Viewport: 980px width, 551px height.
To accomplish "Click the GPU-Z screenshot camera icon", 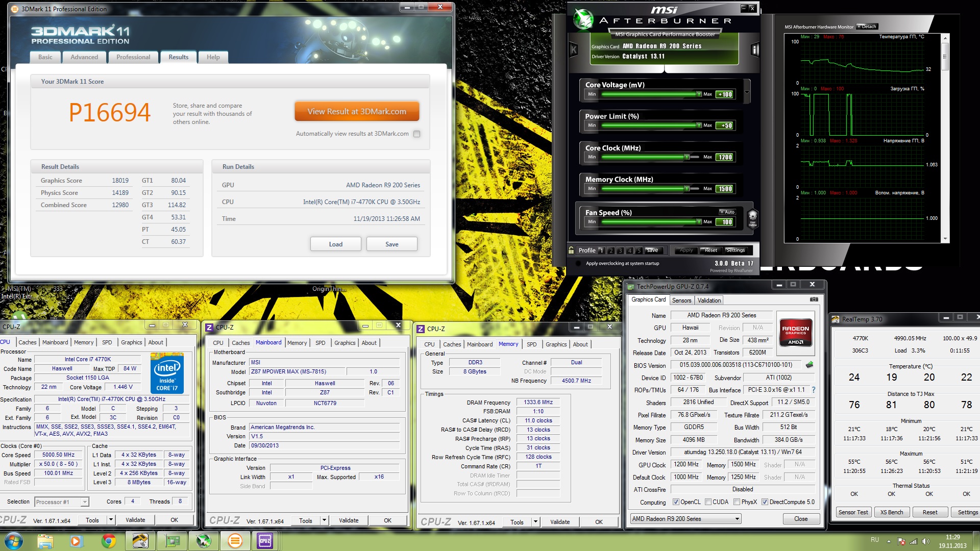I will [x=814, y=299].
